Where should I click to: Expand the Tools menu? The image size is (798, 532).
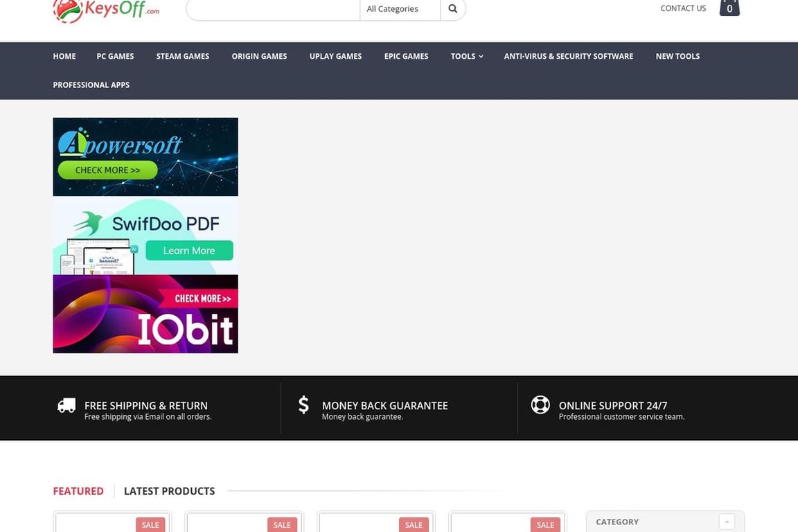[x=467, y=56]
